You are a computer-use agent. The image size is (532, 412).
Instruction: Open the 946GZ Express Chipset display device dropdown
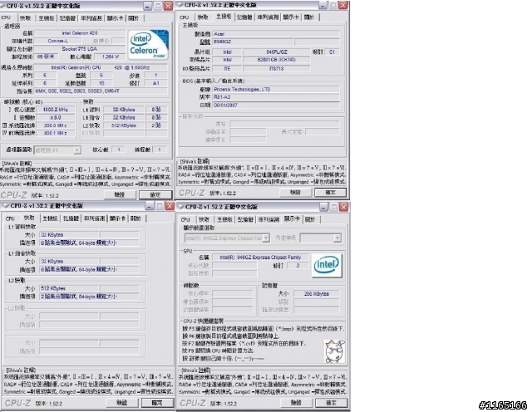click(266, 238)
